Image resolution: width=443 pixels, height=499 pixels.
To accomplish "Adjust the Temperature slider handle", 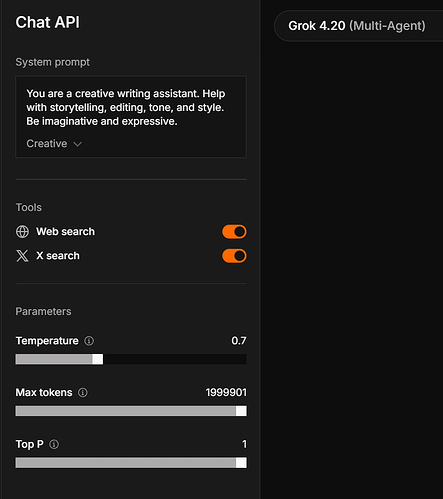I will (98, 359).
